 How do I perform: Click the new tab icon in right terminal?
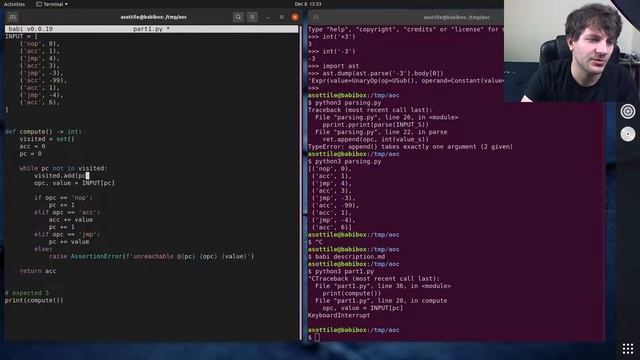click(x=316, y=17)
